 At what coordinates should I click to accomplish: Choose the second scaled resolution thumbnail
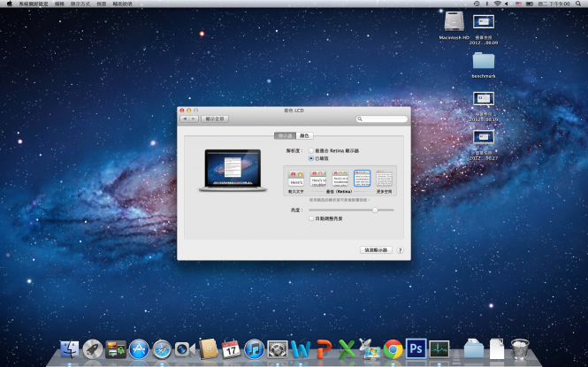318,179
